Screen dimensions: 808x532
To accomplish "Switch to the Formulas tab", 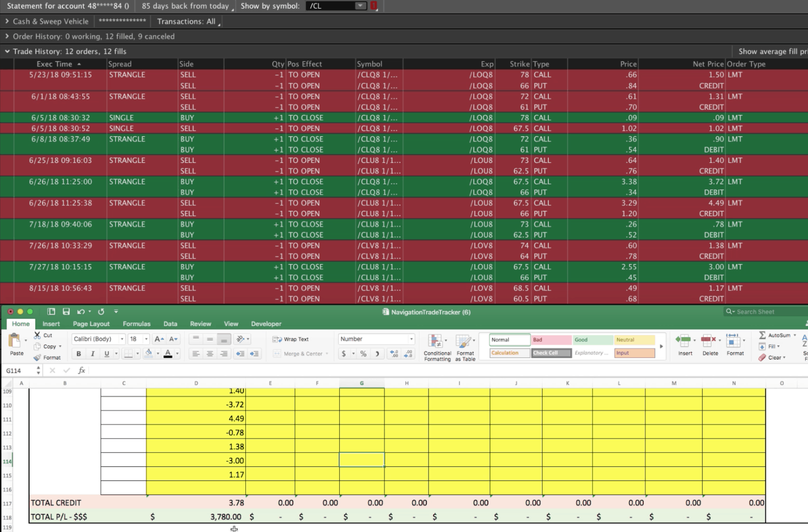I will point(136,324).
